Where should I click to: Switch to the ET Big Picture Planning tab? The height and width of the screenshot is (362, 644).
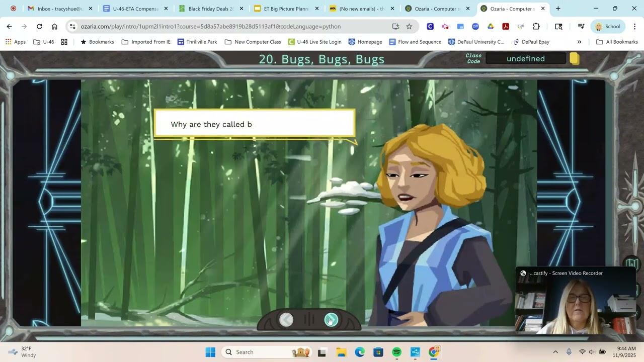pyautogui.click(x=286, y=9)
